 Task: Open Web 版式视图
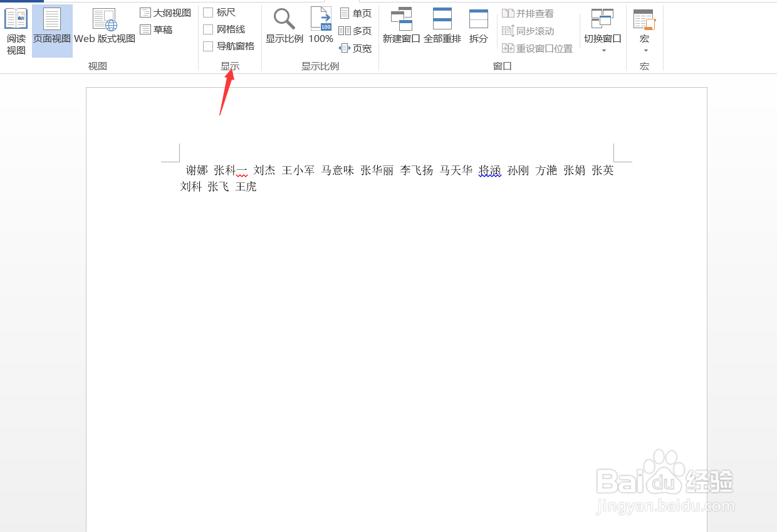pyautogui.click(x=104, y=28)
